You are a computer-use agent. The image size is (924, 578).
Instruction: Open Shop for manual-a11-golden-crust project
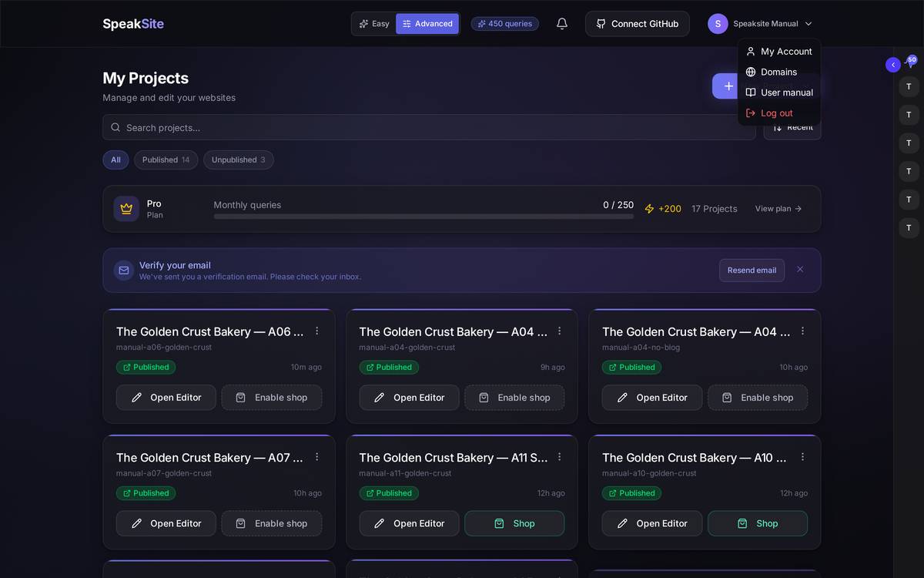coord(514,523)
